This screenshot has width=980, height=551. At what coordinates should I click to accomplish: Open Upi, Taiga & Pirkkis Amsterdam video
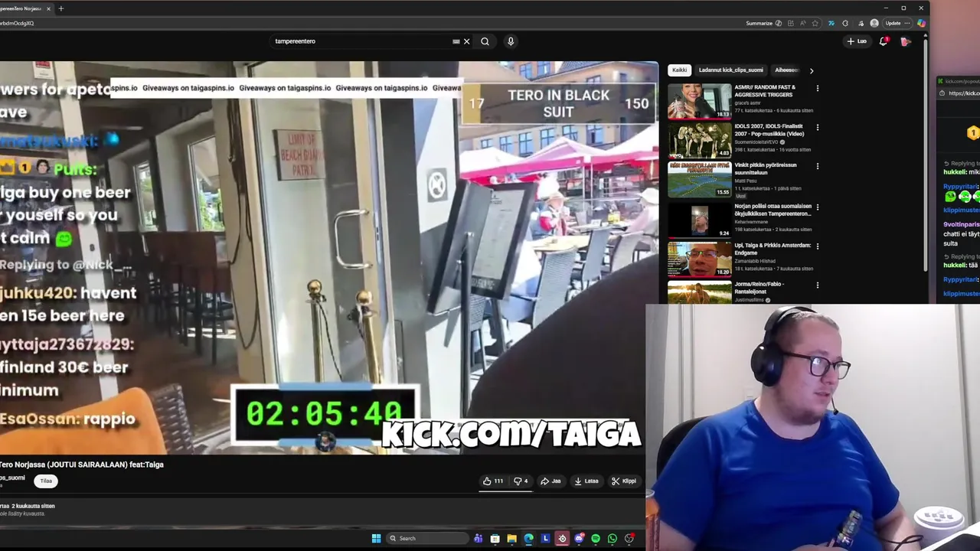[700, 259]
